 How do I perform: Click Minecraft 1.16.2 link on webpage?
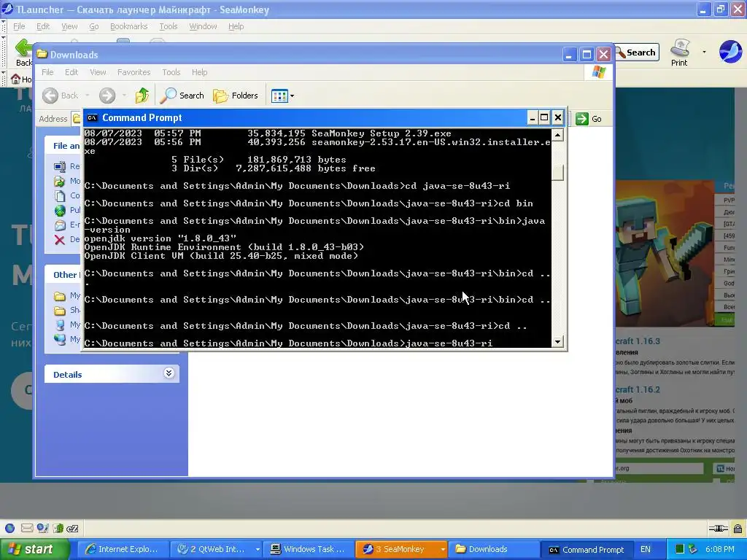click(x=637, y=389)
